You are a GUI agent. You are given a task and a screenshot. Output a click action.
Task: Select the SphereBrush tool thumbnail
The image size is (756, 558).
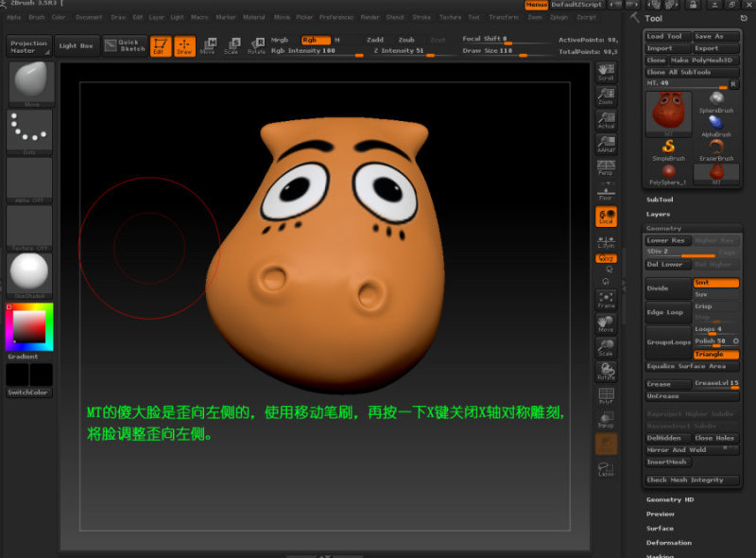pos(716,103)
